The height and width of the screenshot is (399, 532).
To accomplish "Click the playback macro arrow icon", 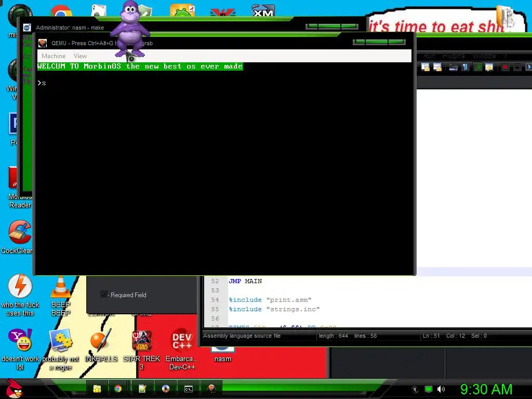I will click(528, 67).
